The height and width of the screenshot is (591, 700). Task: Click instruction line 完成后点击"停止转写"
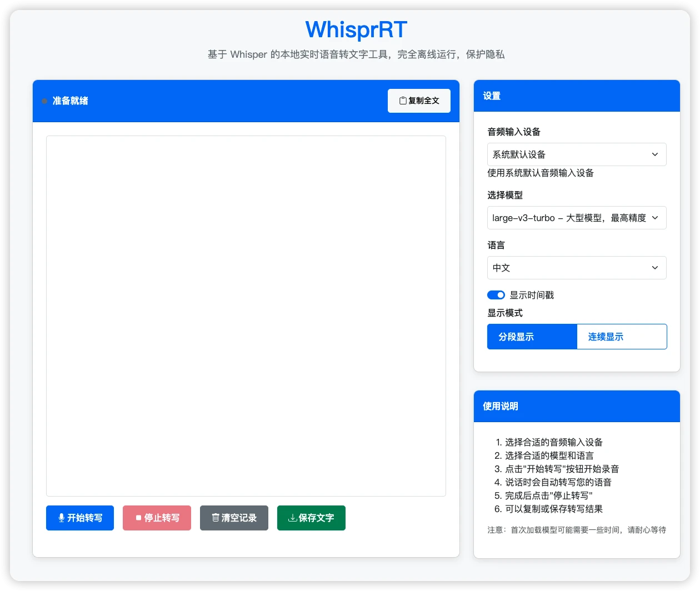coord(549,495)
